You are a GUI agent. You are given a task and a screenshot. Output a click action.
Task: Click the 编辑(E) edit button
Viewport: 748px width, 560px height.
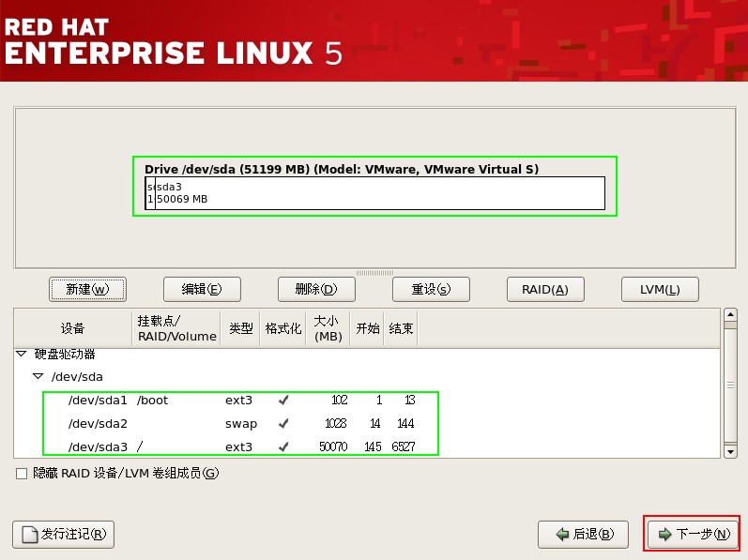tap(202, 289)
